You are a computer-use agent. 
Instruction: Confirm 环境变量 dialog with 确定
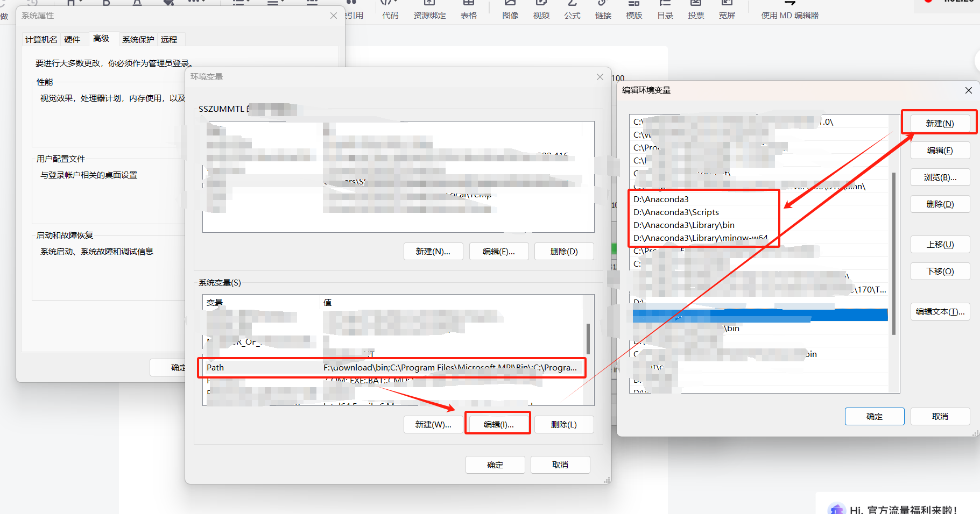tap(495, 465)
